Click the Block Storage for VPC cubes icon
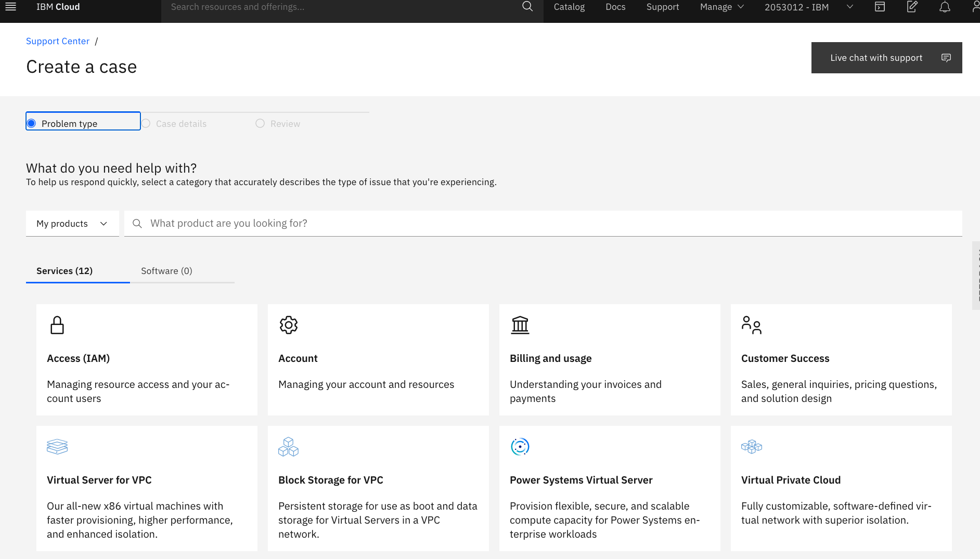Image resolution: width=980 pixels, height=559 pixels. tap(289, 447)
